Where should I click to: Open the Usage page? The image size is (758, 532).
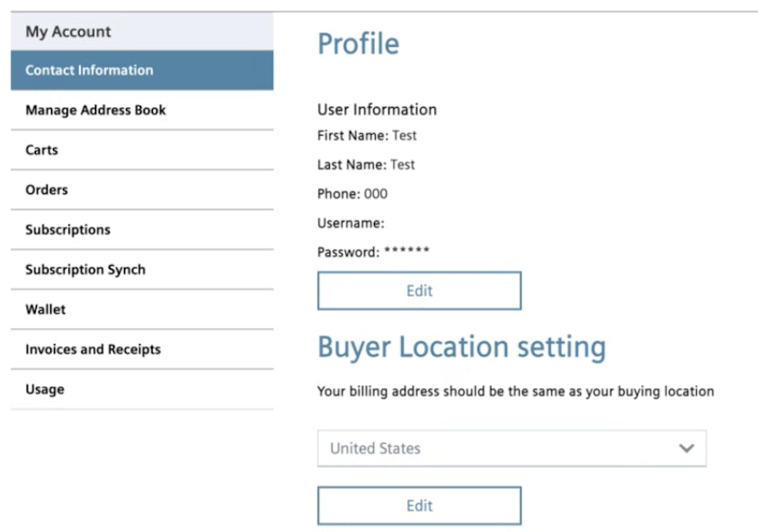click(x=142, y=389)
